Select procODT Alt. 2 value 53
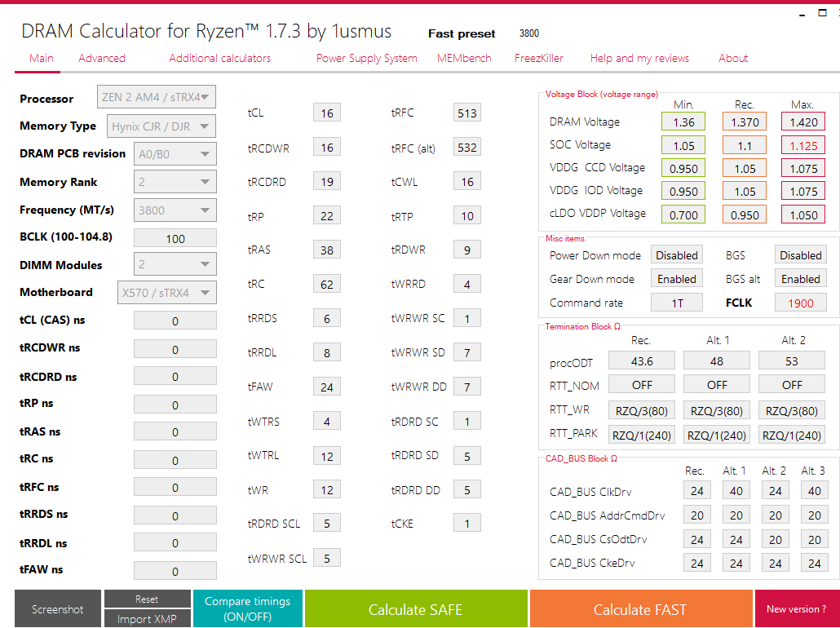This screenshot has height=628, width=840. pyautogui.click(x=792, y=360)
